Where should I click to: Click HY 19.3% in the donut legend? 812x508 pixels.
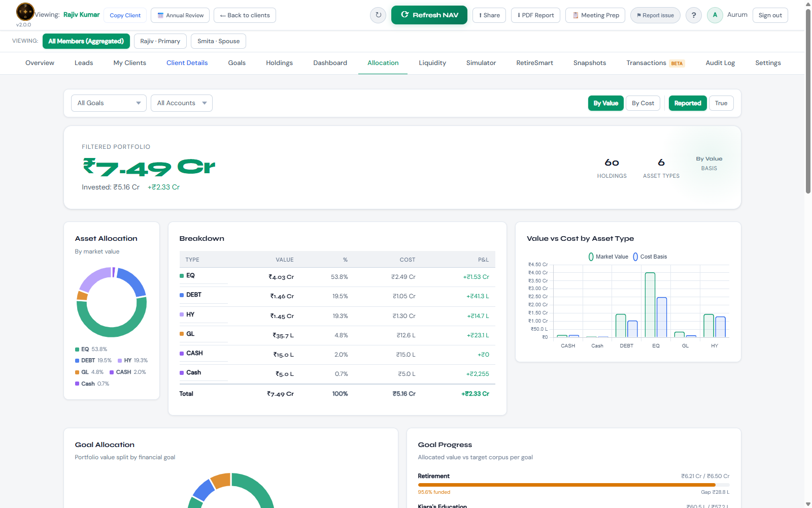pos(133,360)
